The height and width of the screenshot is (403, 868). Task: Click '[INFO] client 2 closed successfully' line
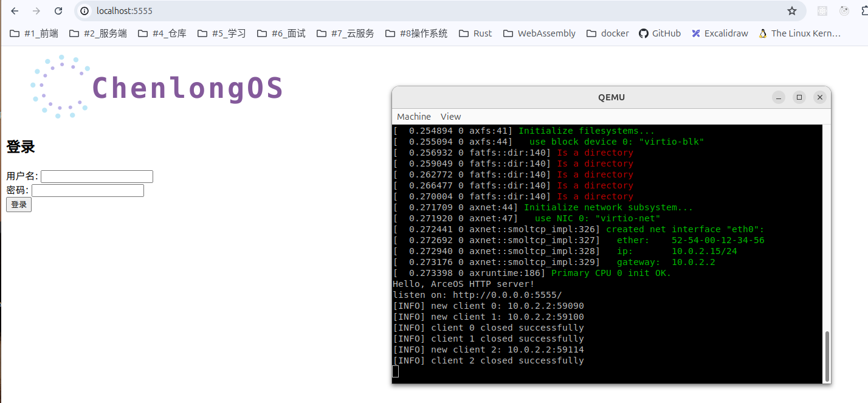point(488,360)
